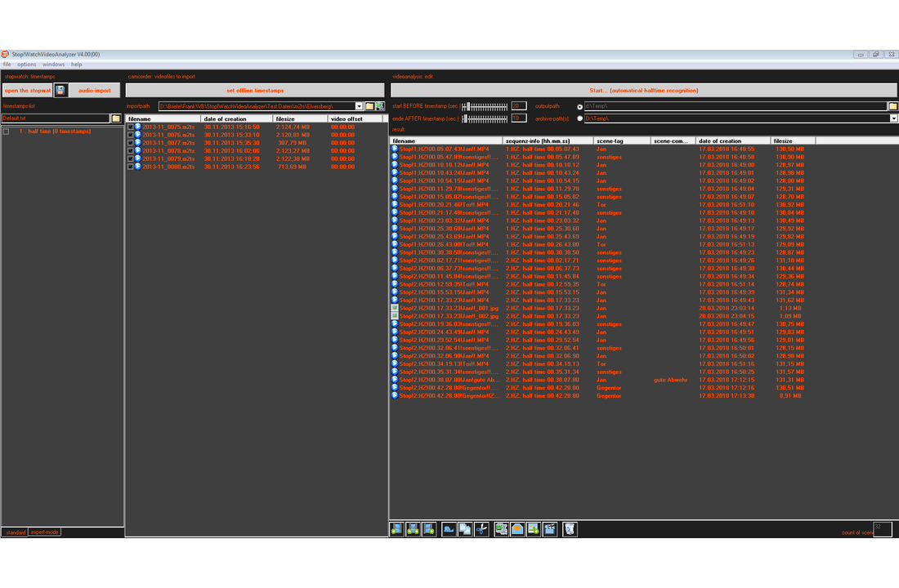Click play icon of 2013-11_0075.m2ts

pyautogui.click(x=137, y=127)
